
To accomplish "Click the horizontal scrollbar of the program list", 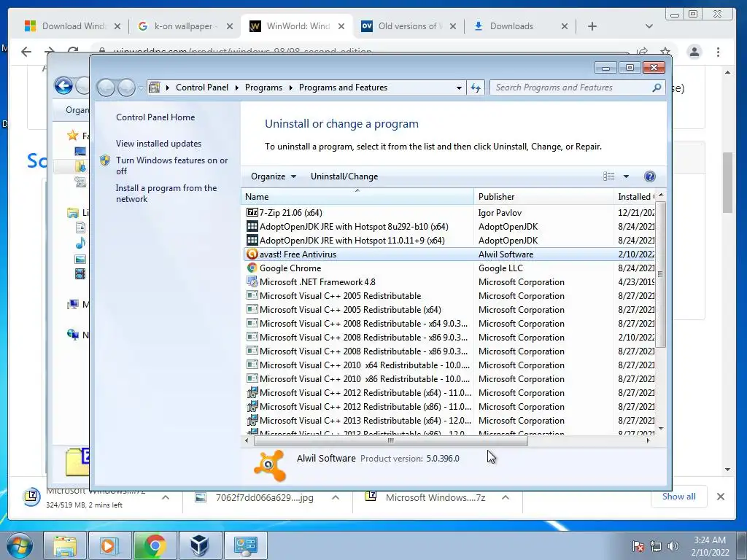I will pyautogui.click(x=391, y=440).
